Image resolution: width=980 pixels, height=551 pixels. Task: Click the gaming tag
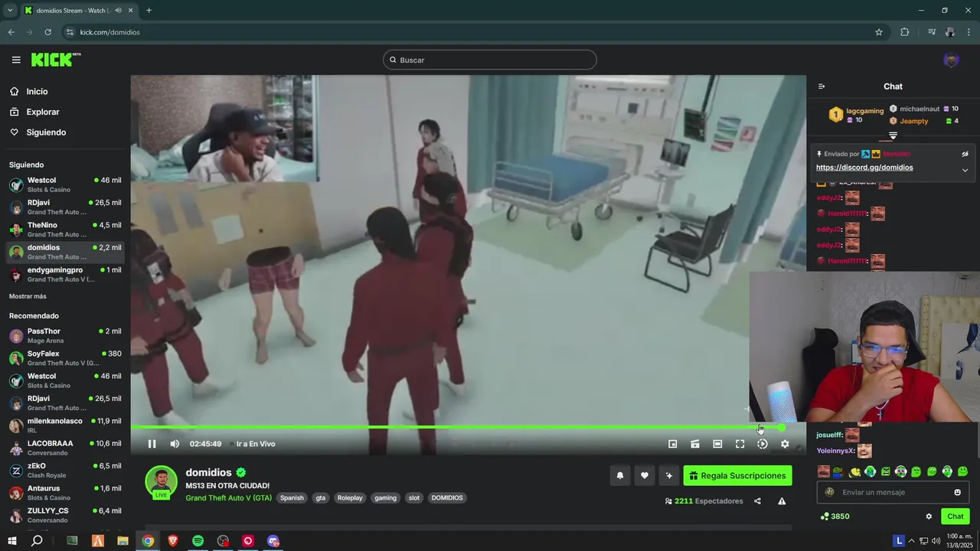coord(385,497)
